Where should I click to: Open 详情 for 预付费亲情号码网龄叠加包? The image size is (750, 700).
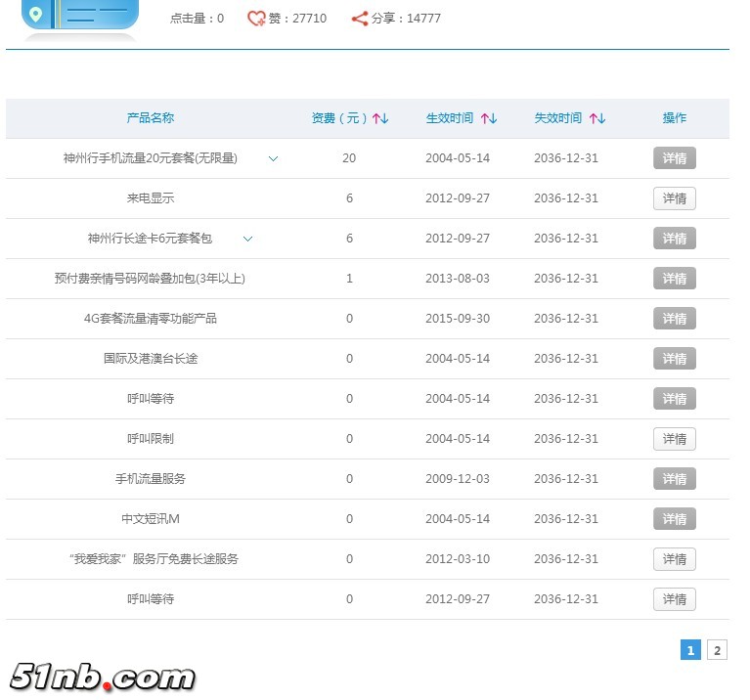(x=675, y=279)
